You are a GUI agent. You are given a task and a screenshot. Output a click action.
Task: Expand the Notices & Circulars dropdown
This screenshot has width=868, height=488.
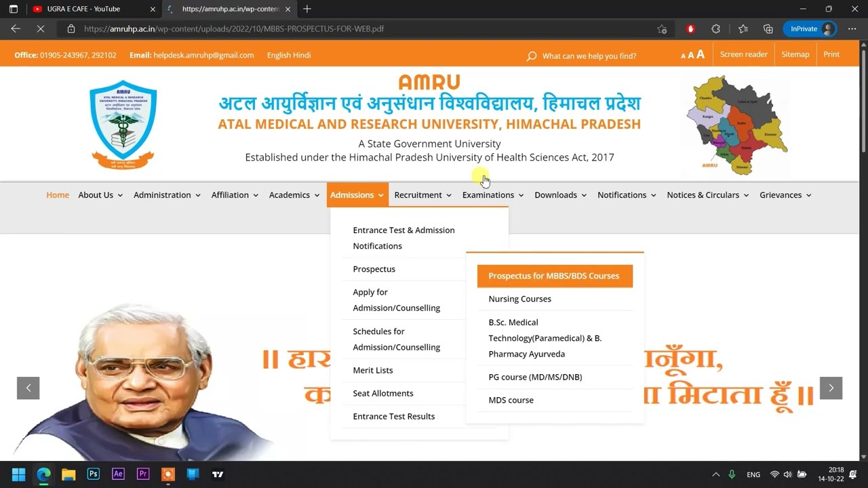coord(708,195)
